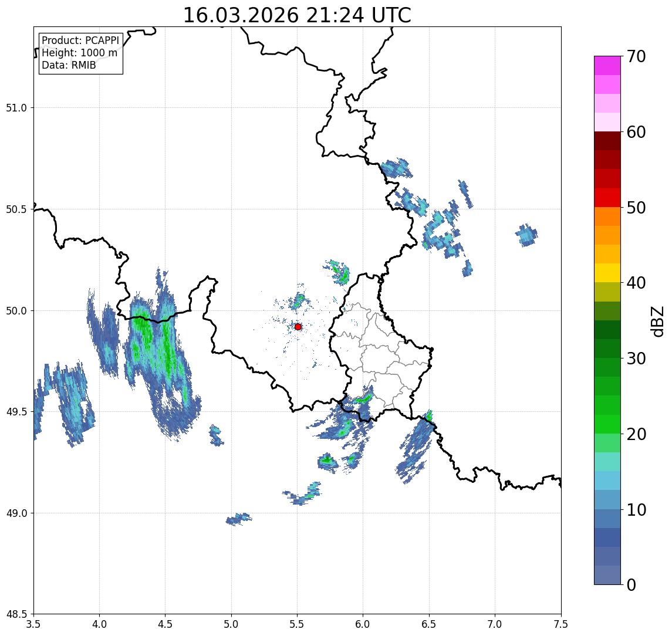Screen dimensions: 672x636
Task: Click the latitude axis label 50.0
Action: (x=16, y=311)
